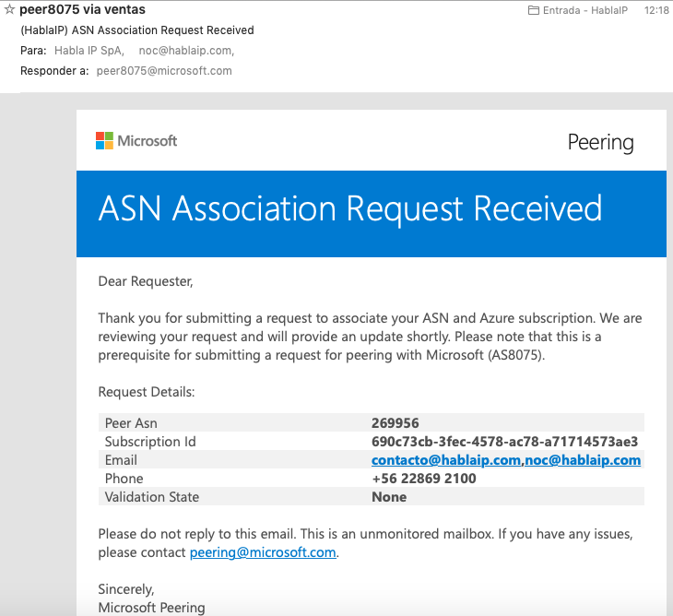The height and width of the screenshot is (616, 673).
Task: Click the Peer Asn label
Action: pos(131,423)
